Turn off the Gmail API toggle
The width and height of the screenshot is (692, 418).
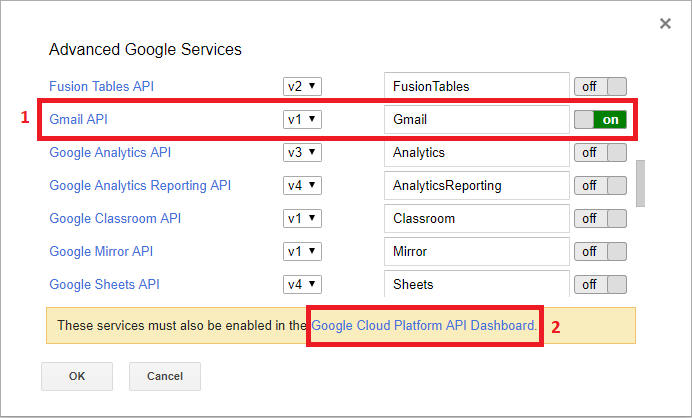600,120
